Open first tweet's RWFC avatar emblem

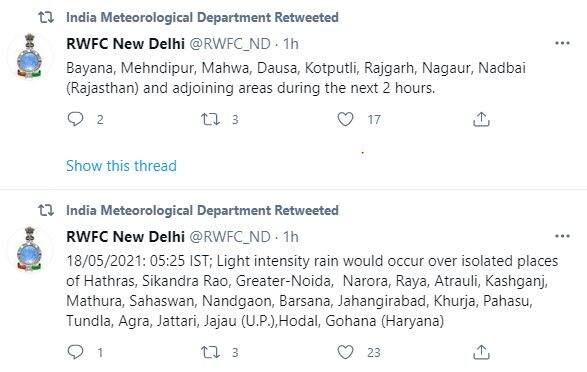point(30,55)
